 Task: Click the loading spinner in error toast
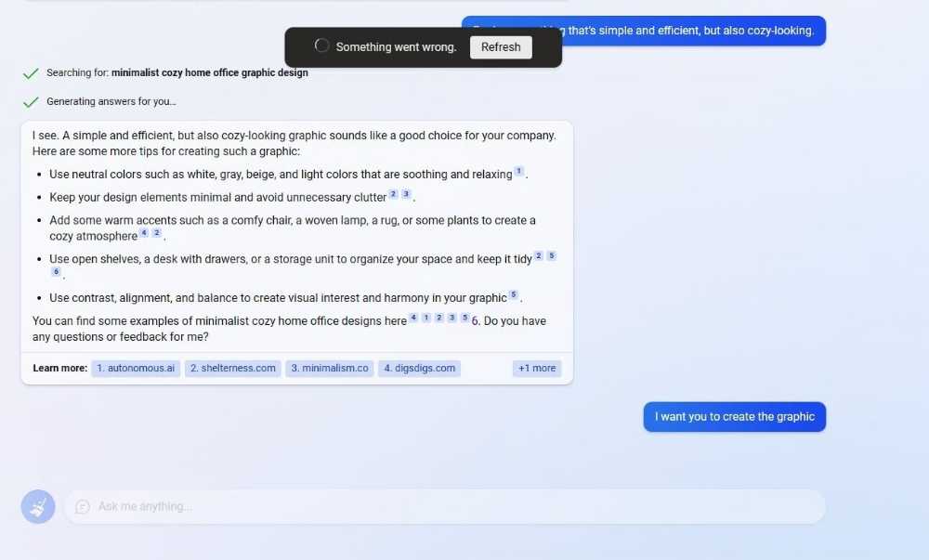click(321, 46)
